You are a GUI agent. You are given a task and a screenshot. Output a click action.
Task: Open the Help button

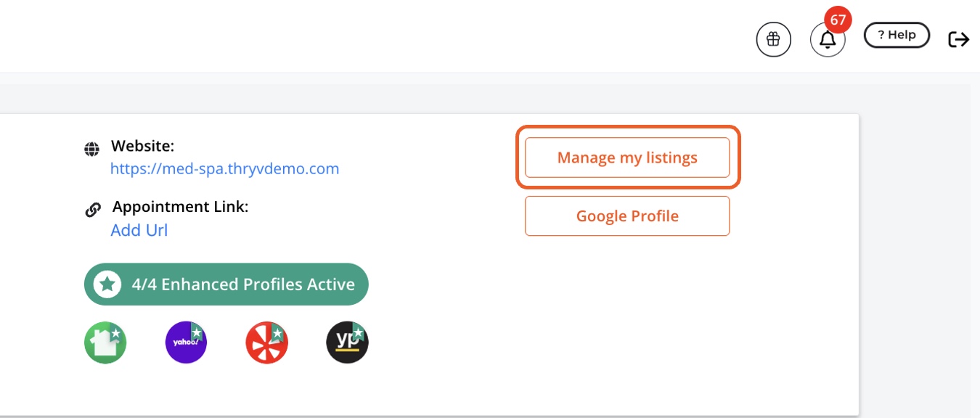(897, 35)
